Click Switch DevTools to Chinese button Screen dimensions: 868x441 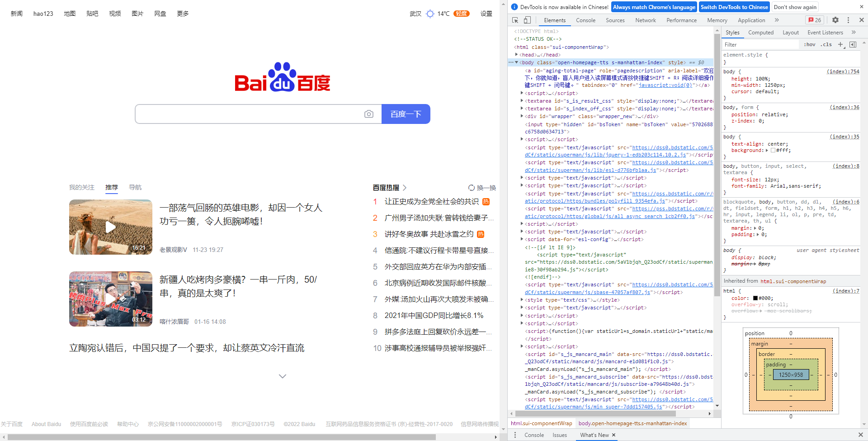click(734, 7)
